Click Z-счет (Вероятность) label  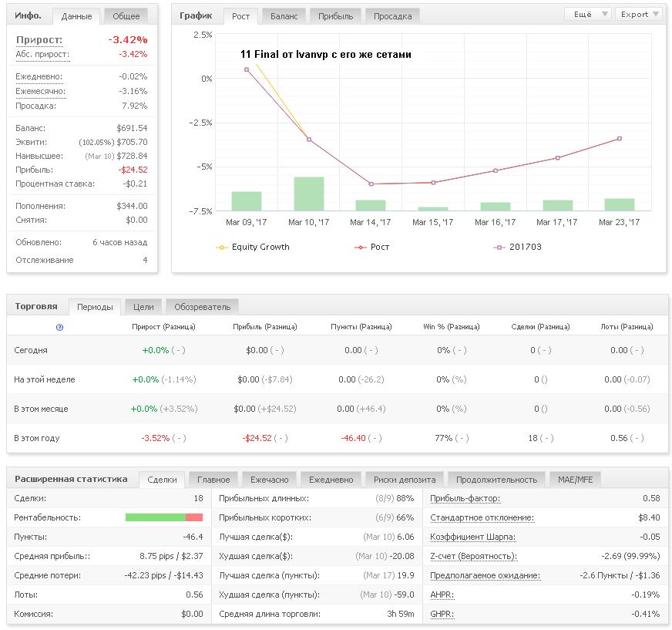coord(474,556)
